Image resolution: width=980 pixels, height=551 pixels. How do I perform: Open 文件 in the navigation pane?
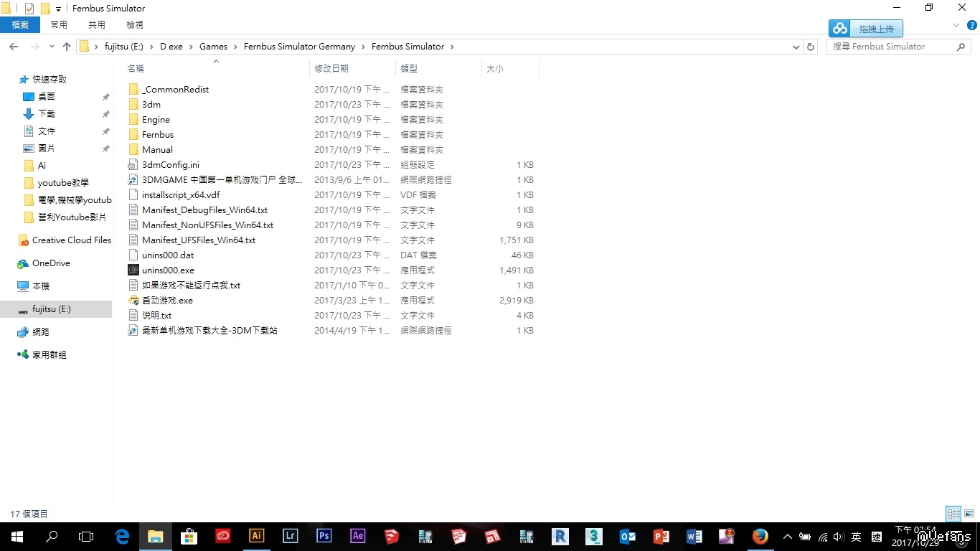[47, 131]
